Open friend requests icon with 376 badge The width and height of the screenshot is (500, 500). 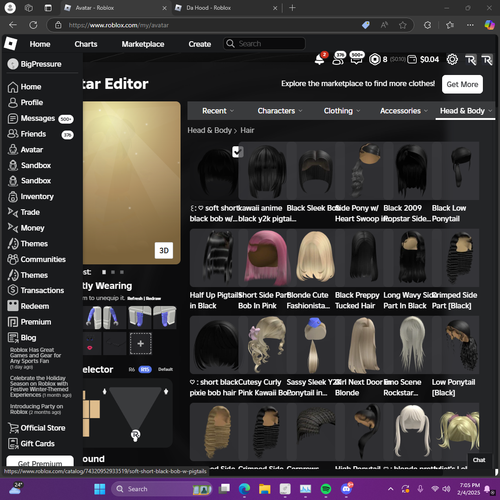338,59
